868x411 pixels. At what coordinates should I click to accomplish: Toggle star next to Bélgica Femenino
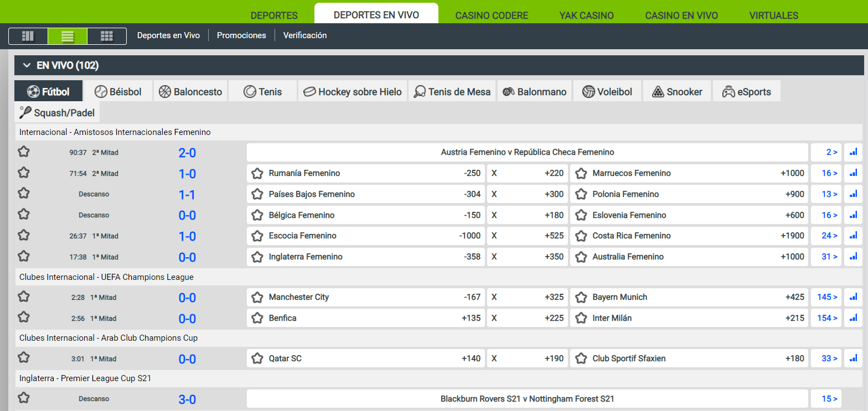257,216
